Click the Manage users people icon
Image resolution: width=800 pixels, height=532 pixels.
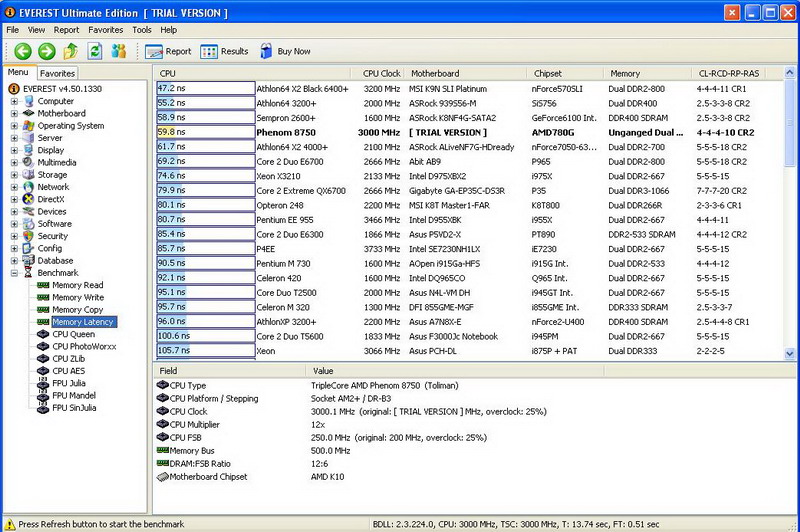[x=119, y=51]
